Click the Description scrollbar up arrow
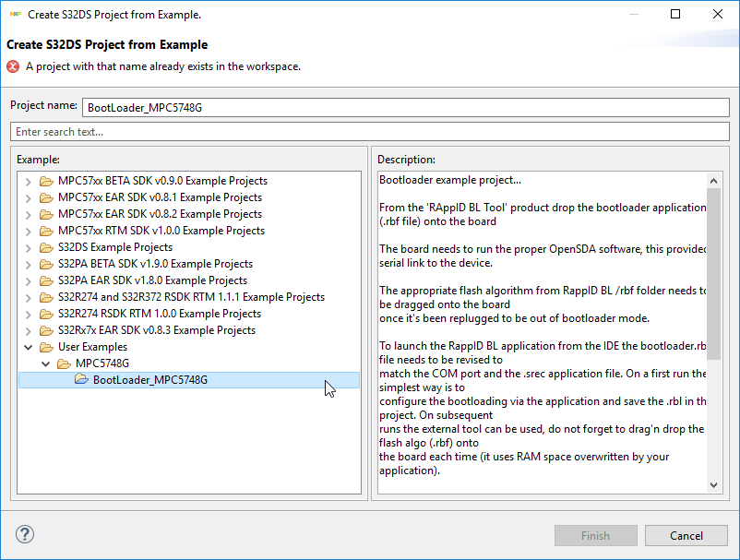The width and height of the screenshot is (740, 560). pos(713,181)
